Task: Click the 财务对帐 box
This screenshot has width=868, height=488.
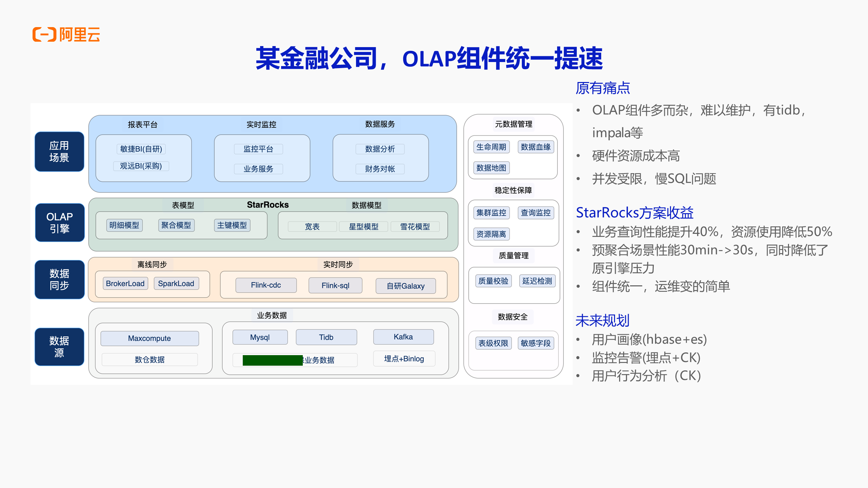Action: tap(380, 169)
